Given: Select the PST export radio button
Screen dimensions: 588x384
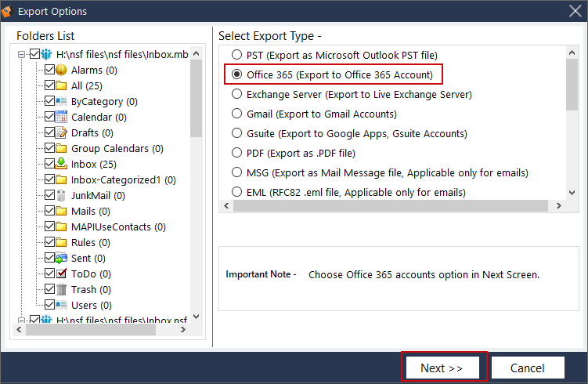Looking at the screenshot, I should coord(236,55).
